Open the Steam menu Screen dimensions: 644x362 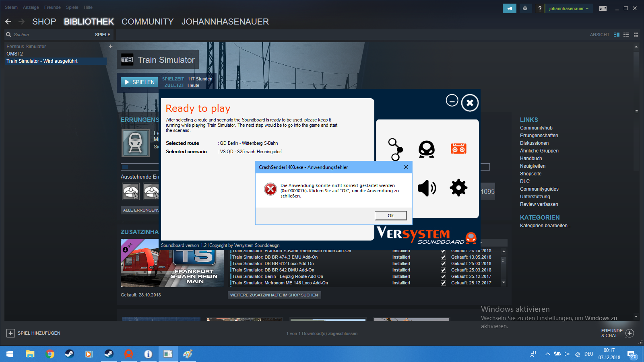click(11, 7)
